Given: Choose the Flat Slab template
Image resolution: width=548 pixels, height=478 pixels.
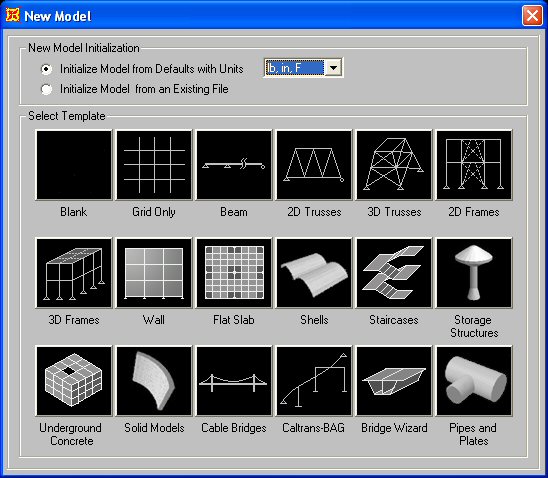Looking at the screenshot, I should coord(234,273).
